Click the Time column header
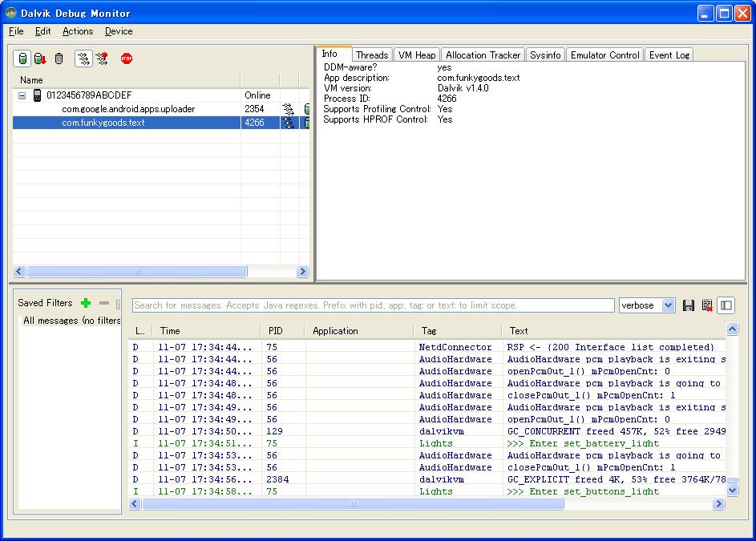 click(206, 331)
